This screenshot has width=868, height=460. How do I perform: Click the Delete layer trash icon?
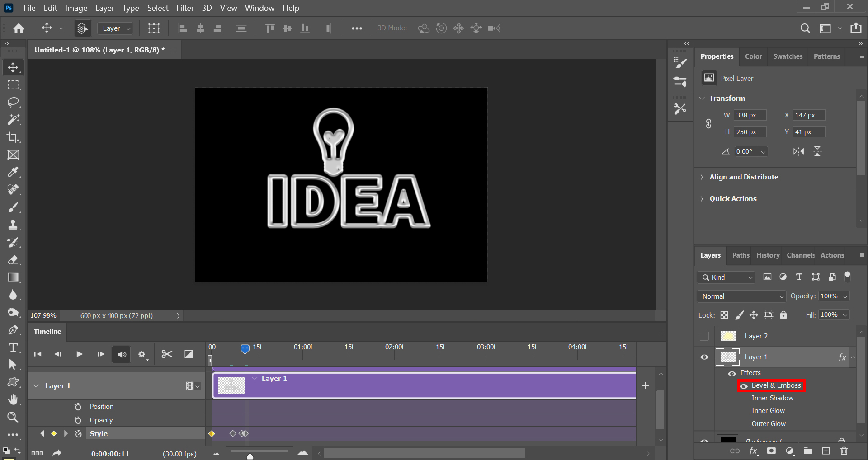(x=844, y=451)
